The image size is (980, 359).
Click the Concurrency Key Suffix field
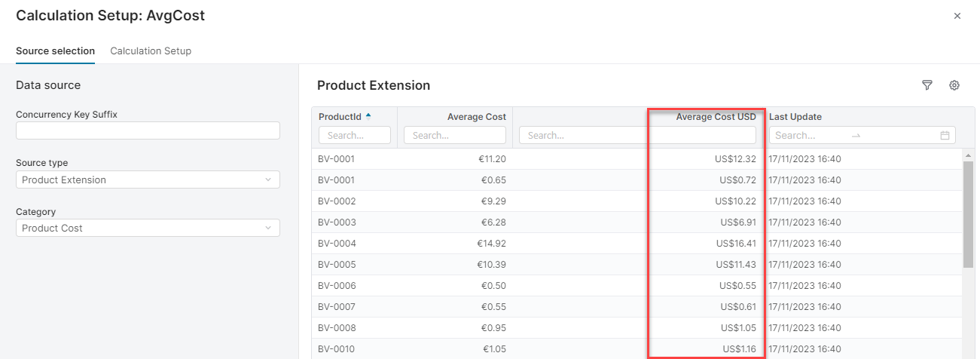point(148,130)
